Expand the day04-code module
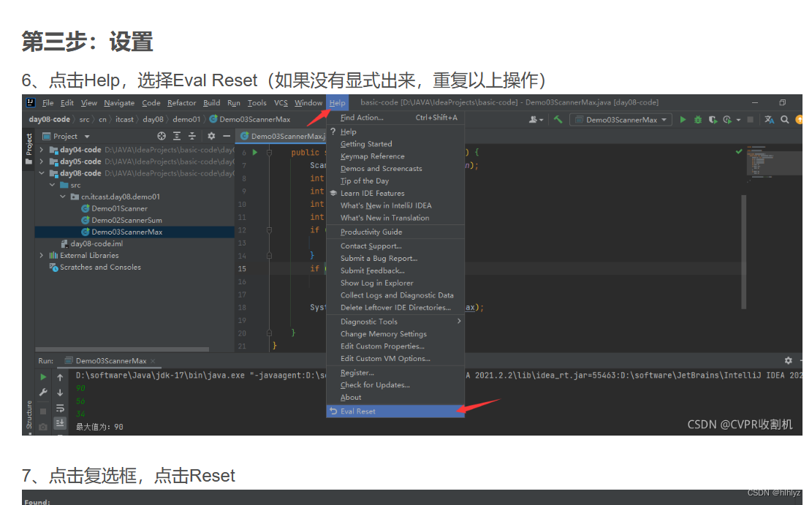Screen dimensions: 812x505 pyautogui.click(x=42, y=150)
